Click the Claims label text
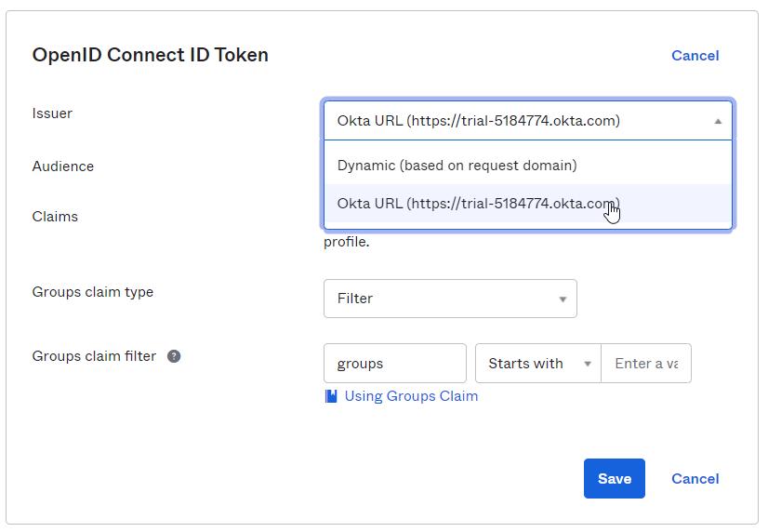 (x=55, y=217)
